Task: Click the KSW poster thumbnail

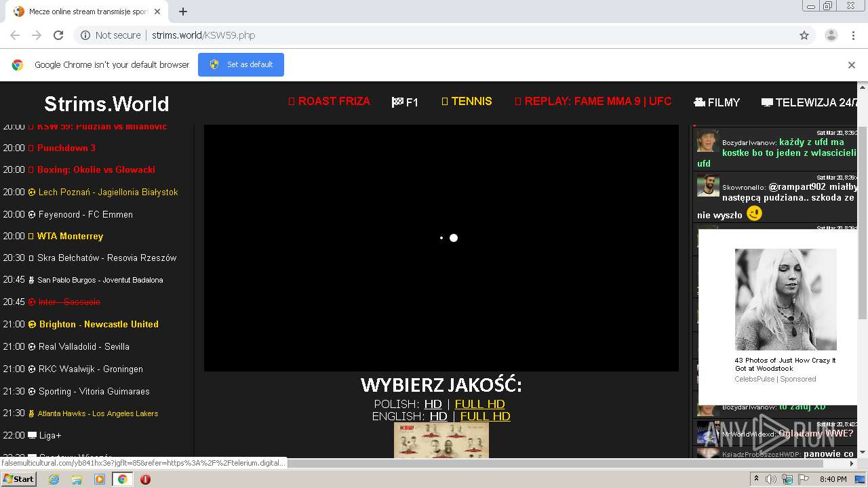Action: click(441, 440)
